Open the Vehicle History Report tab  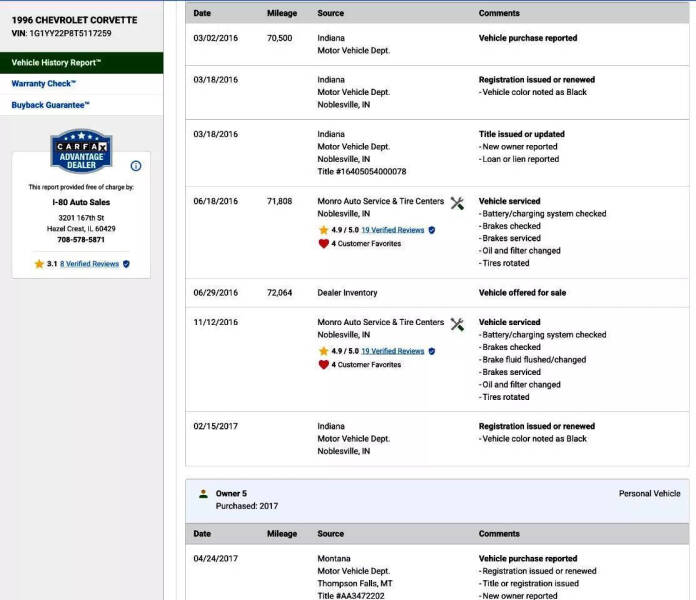pyautogui.click(x=56, y=63)
